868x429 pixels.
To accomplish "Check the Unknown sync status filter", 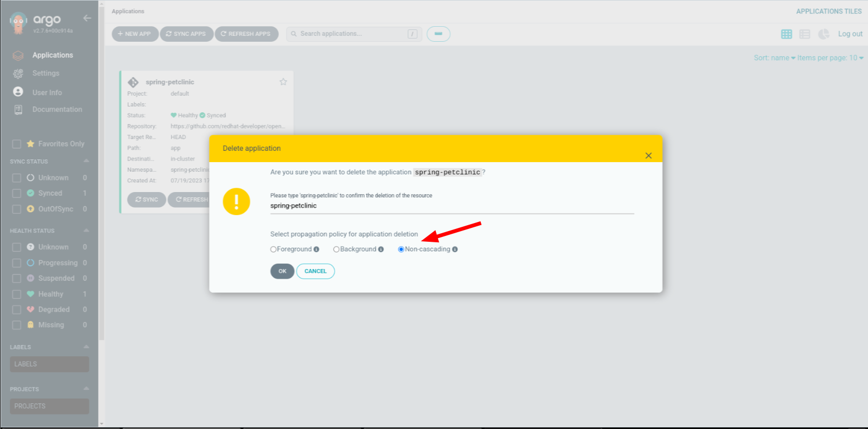I will (17, 178).
